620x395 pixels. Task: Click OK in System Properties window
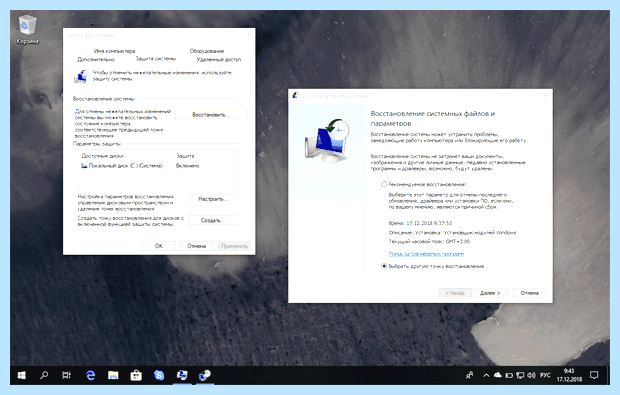(159, 246)
